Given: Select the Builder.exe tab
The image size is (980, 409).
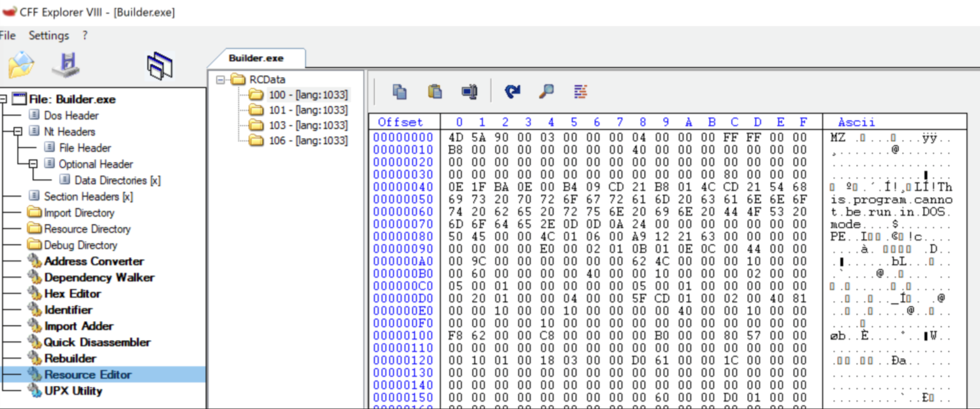Looking at the screenshot, I should coord(256,58).
